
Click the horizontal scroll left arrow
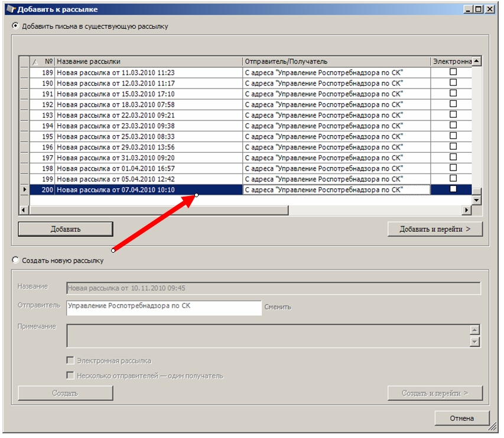[24, 210]
